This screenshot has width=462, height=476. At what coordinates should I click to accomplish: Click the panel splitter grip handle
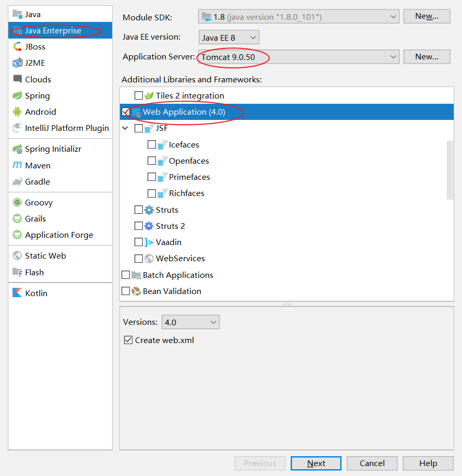[x=287, y=304]
